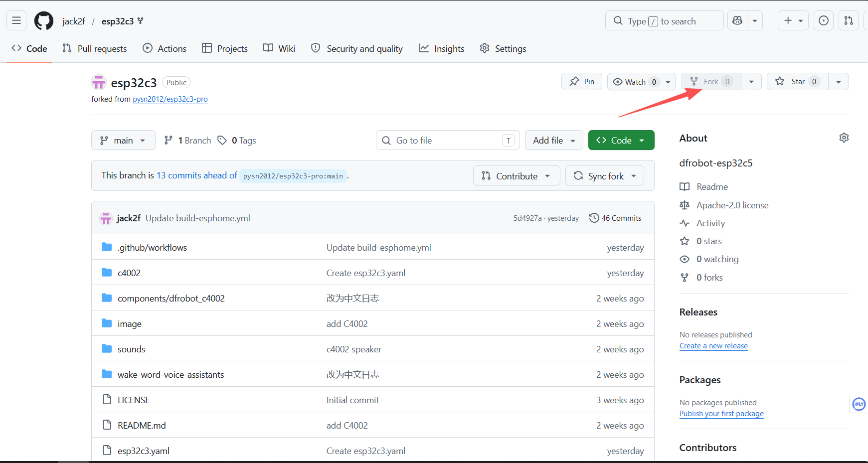Open the latest commit message Update build-esphome.yml
Viewport: 868px width, 463px height.
coord(198,218)
